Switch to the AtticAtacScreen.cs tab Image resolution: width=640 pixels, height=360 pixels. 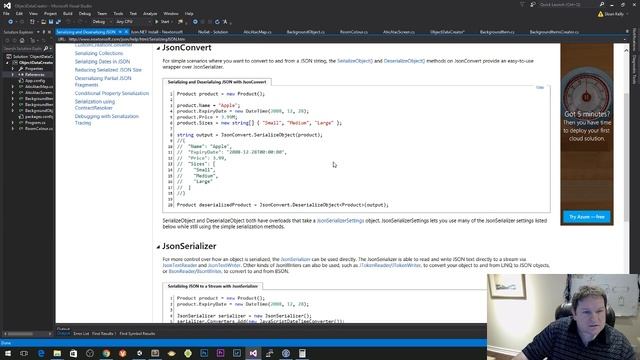point(399,32)
